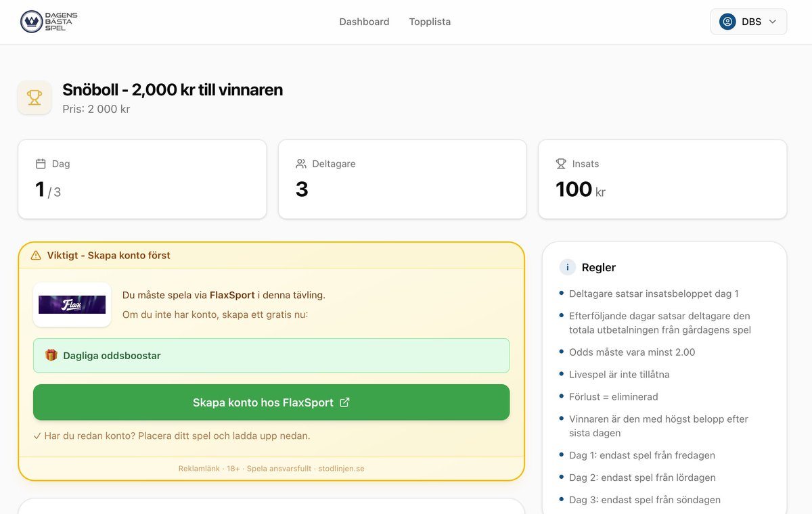
Task: Click the 'Har du redan konto?' text line
Action: (172, 436)
